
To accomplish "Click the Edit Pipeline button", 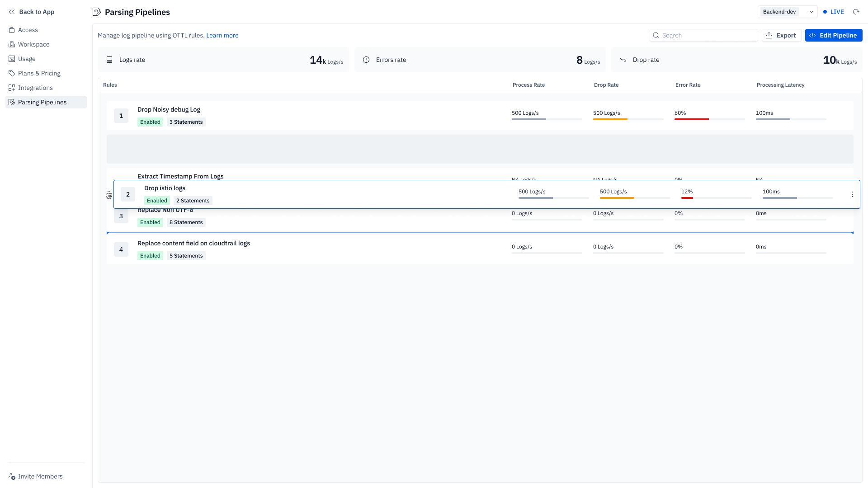I will [x=834, y=35].
